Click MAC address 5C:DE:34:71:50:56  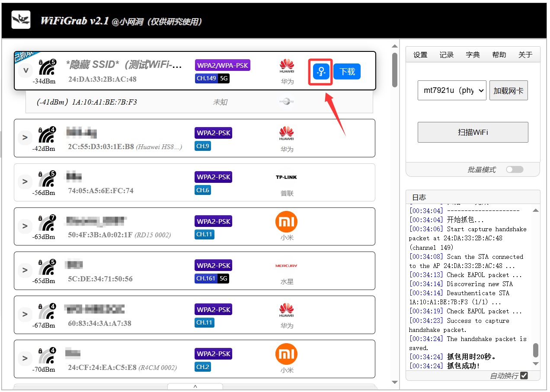(x=100, y=279)
